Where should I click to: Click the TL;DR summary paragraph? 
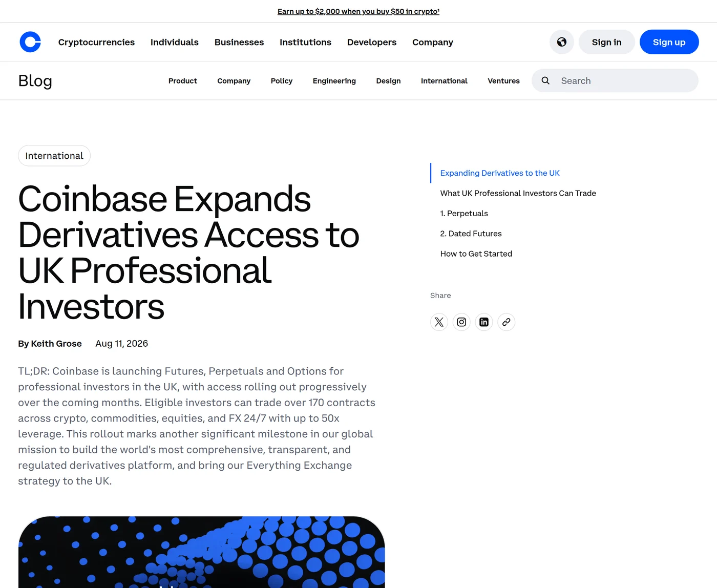197,426
